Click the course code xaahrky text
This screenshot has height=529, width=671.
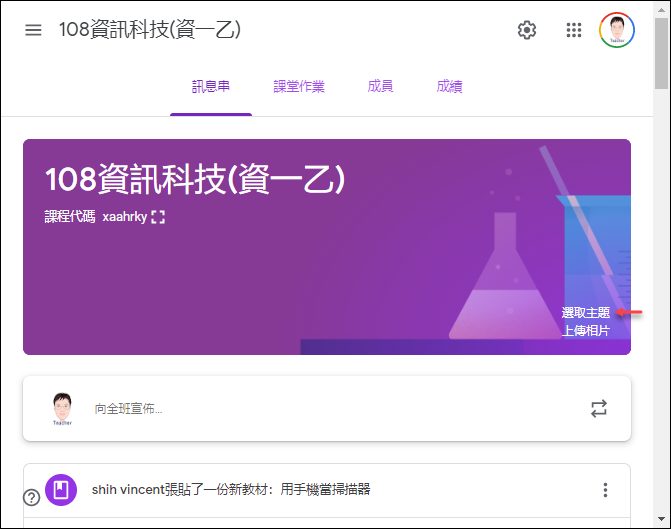(125, 217)
